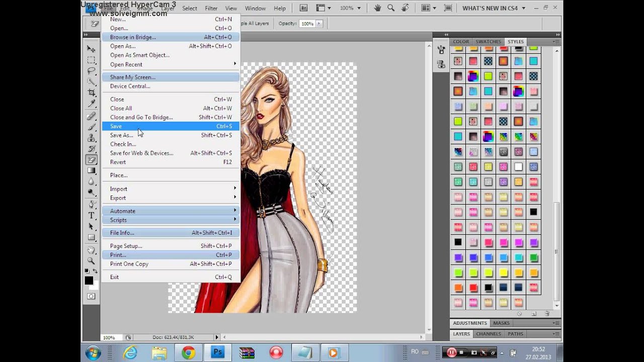This screenshot has width=644, height=362.
Task: Click Hand tool icon in application bar
Action: [377, 8]
